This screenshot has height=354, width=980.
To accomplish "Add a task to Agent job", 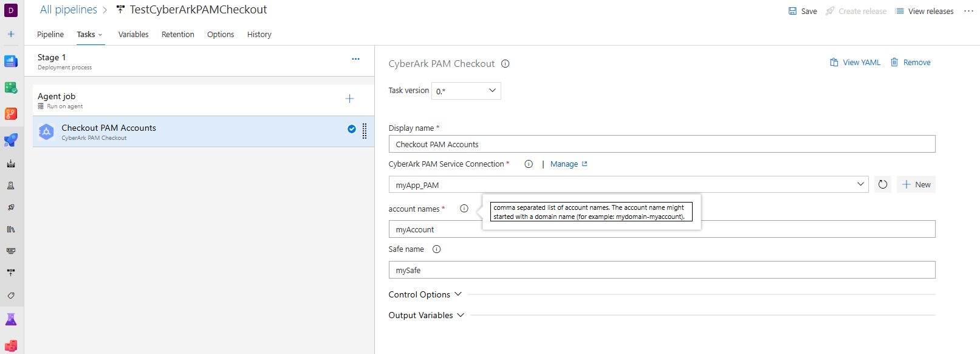I will 349,99.
